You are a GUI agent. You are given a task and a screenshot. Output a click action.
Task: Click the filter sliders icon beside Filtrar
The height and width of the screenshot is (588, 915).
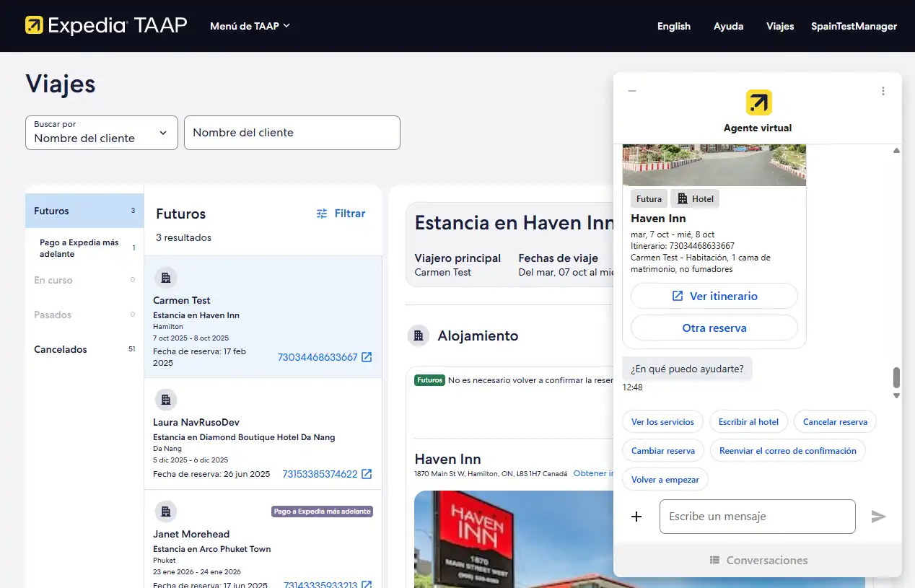[322, 214]
